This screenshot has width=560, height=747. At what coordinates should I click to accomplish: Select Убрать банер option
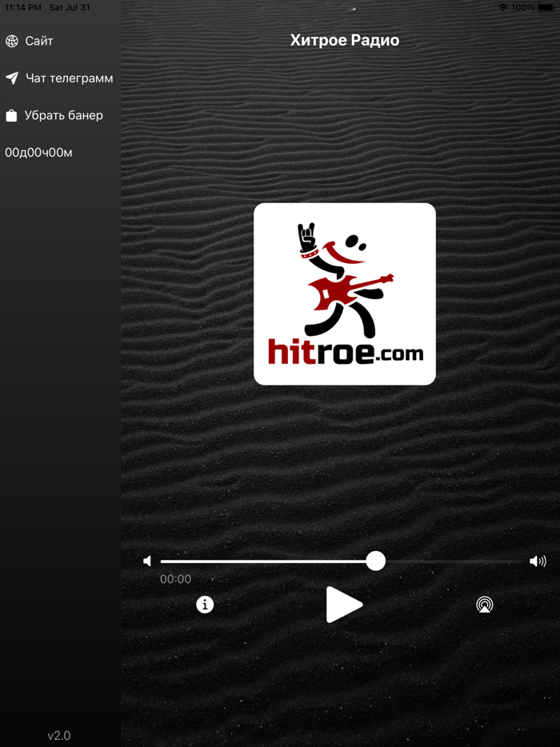(x=63, y=115)
